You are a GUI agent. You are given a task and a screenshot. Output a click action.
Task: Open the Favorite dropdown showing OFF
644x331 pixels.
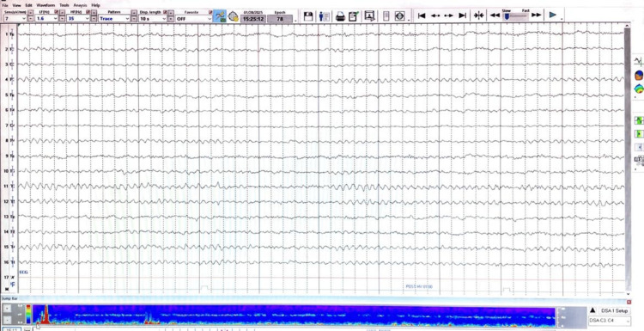click(194, 19)
